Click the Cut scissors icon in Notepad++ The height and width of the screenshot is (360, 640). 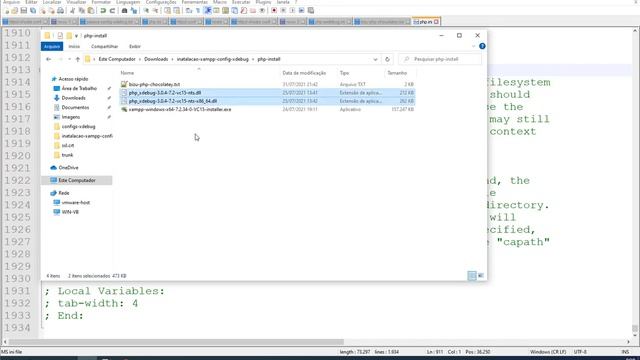(x=72, y=11)
